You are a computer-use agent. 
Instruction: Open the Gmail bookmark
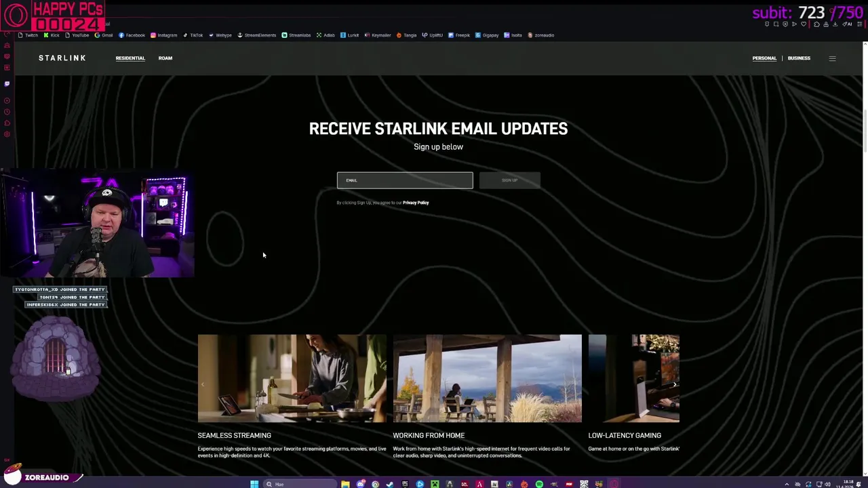pos(104,35)
